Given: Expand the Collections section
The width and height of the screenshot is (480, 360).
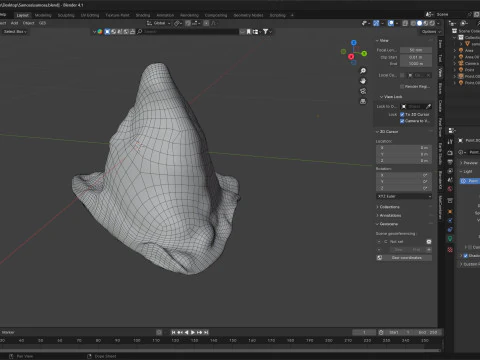Looking at the screenshot, I should (x=388, y=207).
